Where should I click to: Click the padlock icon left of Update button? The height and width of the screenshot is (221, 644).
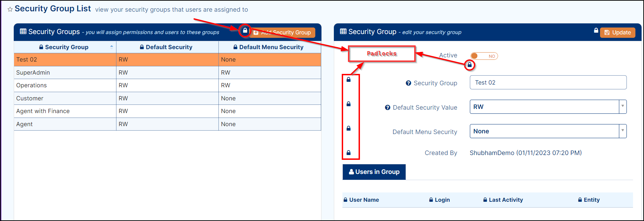pyautogui.click(x=596, y=30)
